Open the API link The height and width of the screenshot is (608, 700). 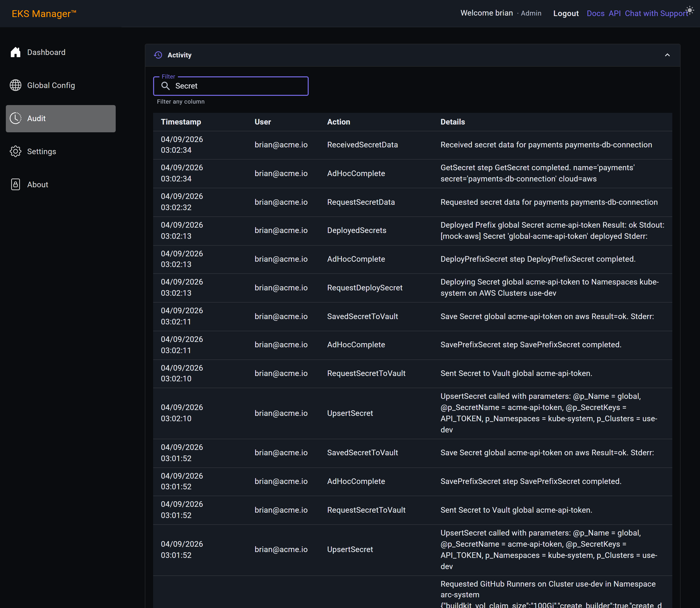point(614,13)
